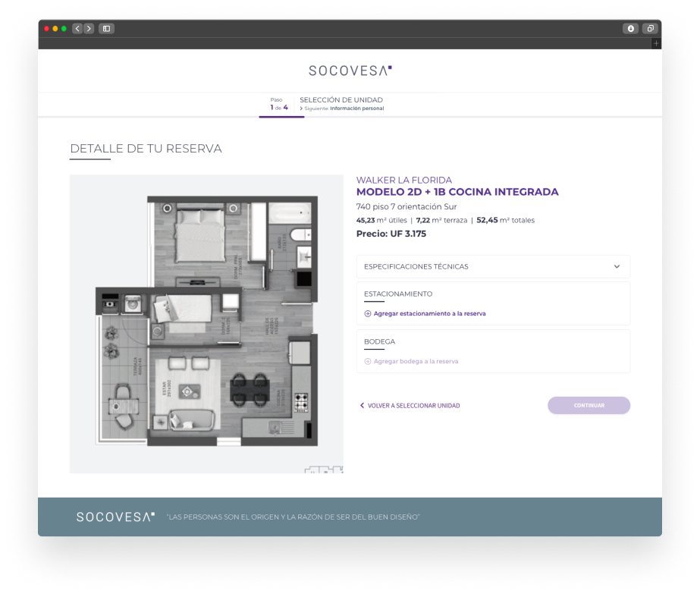Image resolution: width=700 pixels, height=594 pixels.
Task: Click the Selección de Unidad step title
Action: pyautogui.click(x=341, y=99)
